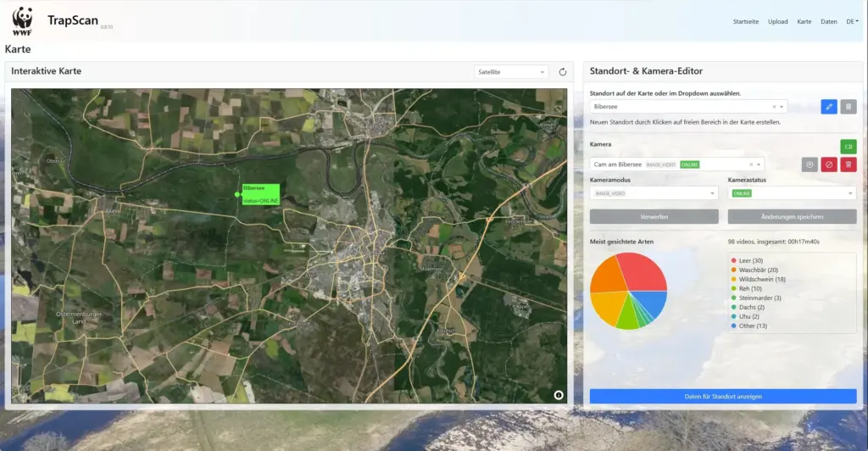Open the Satellite map style dropdown

[512, 72]
